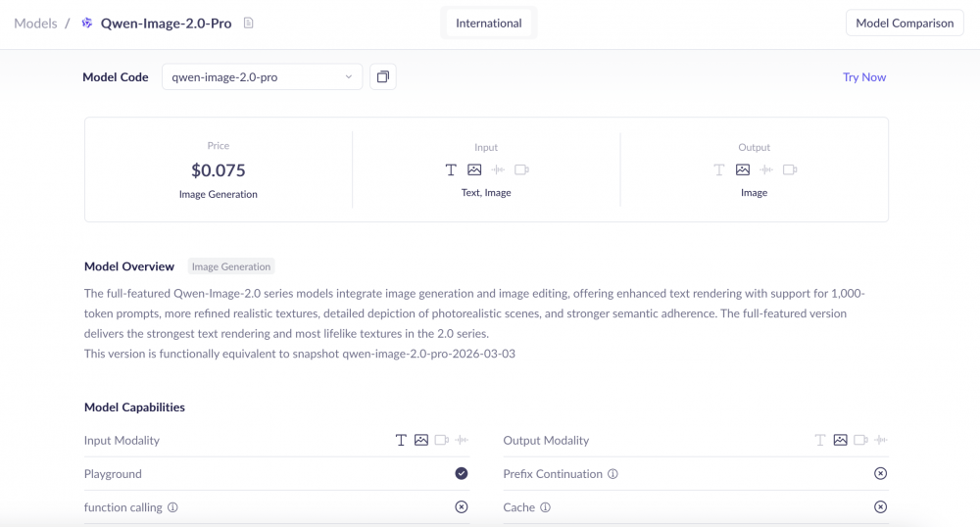Open the Model Comparison button
Image resolution: width=980 pixels, height=527 pixels.
coord(905,24)
